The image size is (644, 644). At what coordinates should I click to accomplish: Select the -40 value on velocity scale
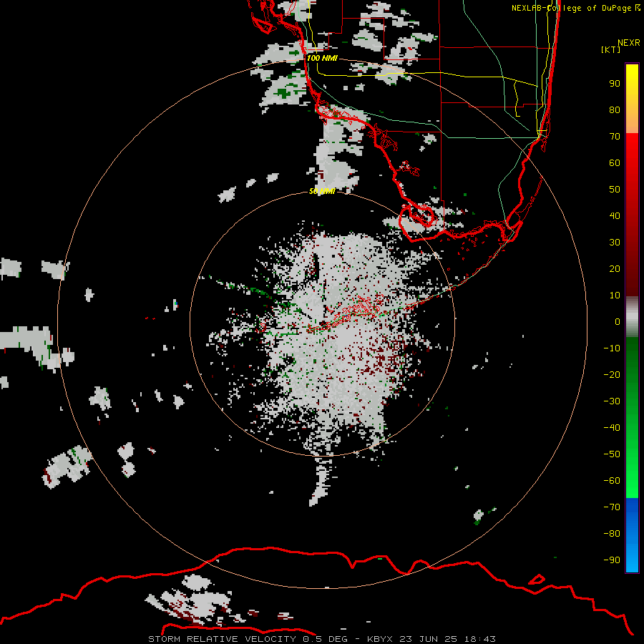coord(612,428)
